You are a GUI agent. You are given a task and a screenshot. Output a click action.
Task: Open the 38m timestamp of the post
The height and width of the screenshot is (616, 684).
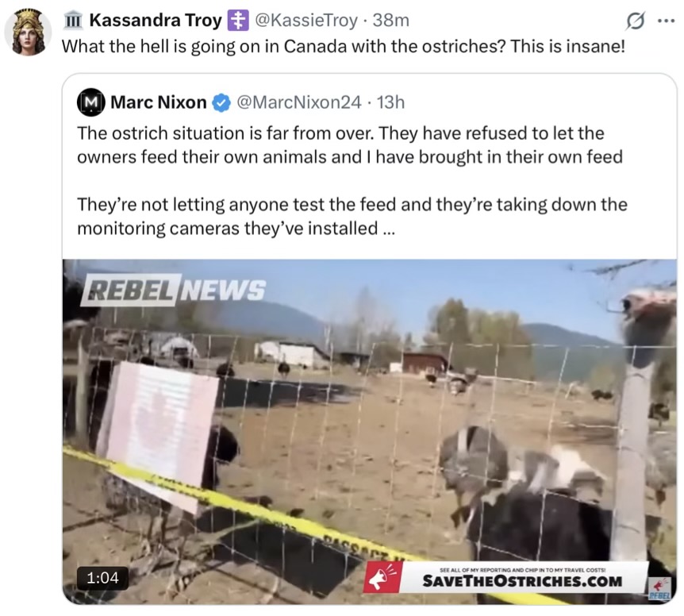391,20
